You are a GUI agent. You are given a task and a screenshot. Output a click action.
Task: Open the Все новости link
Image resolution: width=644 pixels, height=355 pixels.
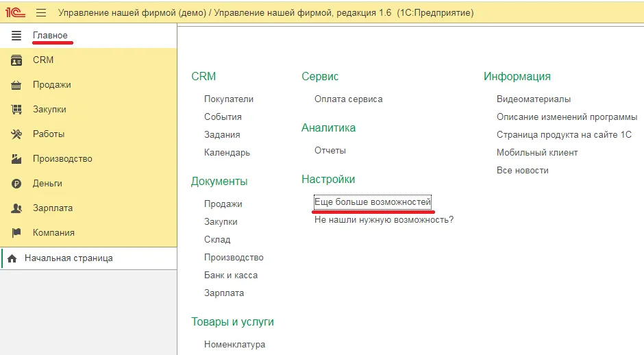(523, 171)
